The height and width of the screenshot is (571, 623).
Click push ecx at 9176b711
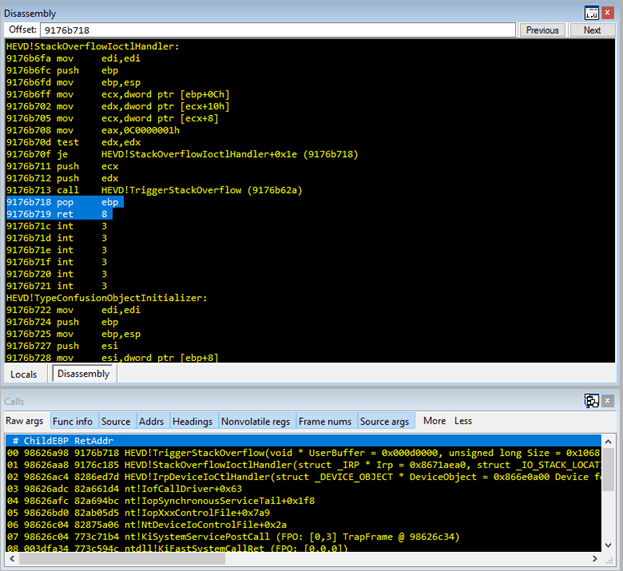click(62, 166)
